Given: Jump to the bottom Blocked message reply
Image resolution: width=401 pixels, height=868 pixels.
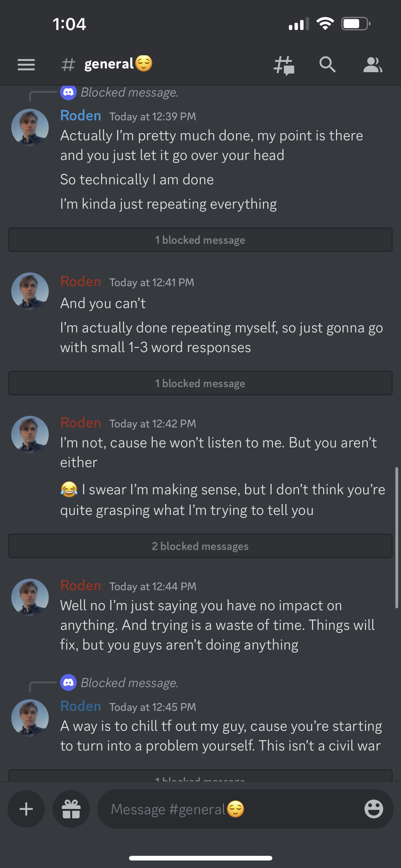Looking at the screenshot, I should click(129, 683).
